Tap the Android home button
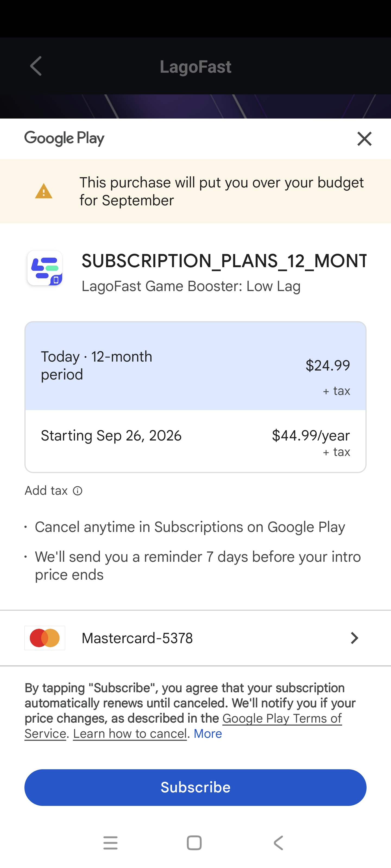391x868 pixels. click(x=194, y=843)
